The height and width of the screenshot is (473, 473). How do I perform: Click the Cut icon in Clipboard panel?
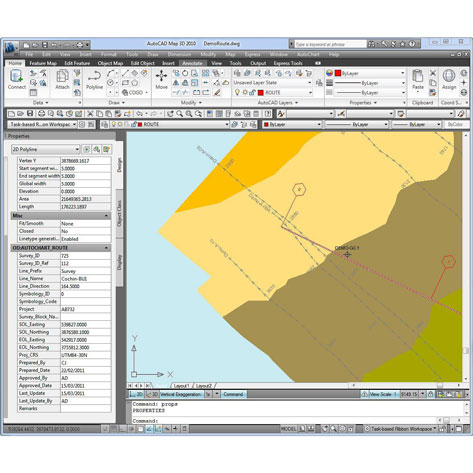click(433, 73)
